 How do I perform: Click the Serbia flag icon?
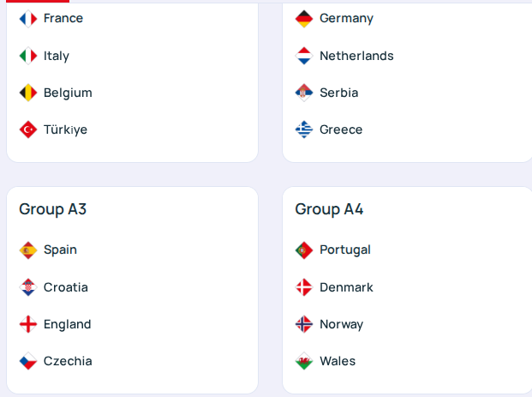304,93
